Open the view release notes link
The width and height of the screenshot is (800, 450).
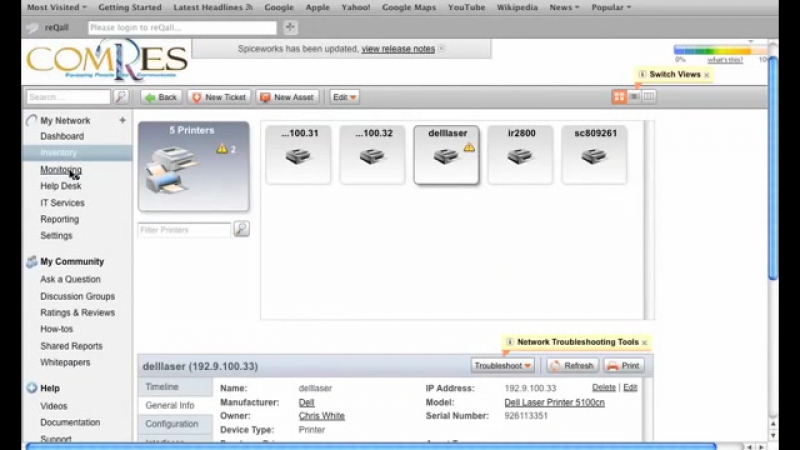pos(398,48)
